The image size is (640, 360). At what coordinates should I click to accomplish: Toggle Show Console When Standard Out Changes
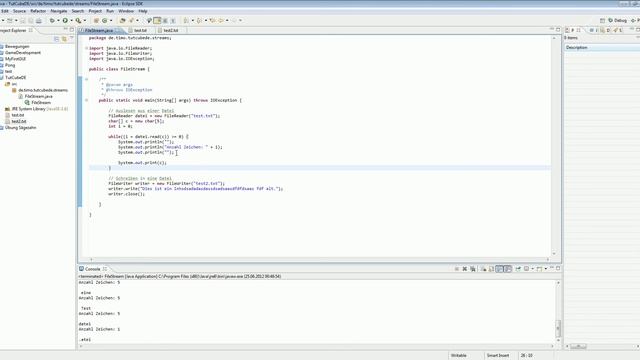click(x=500, y=269)
